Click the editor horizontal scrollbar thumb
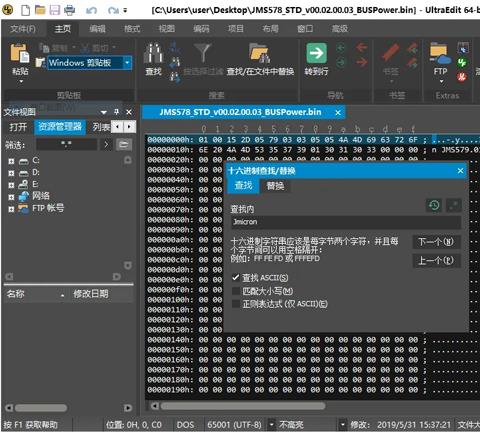 [x=243, y=406]
